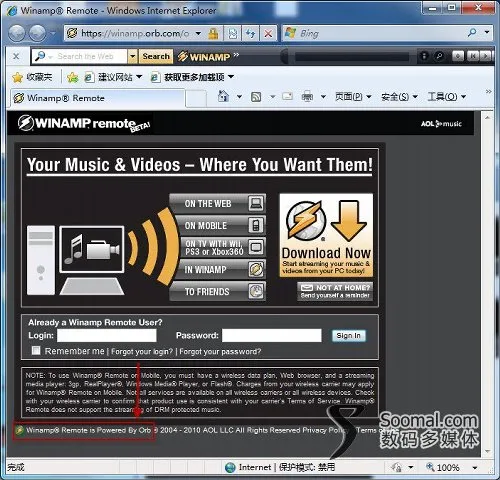Click the Refresh page icon

[250, 33]
